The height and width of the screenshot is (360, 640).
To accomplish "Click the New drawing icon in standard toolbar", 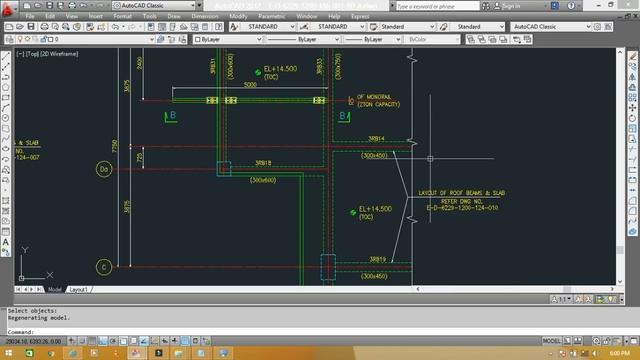I will (9, 27).
